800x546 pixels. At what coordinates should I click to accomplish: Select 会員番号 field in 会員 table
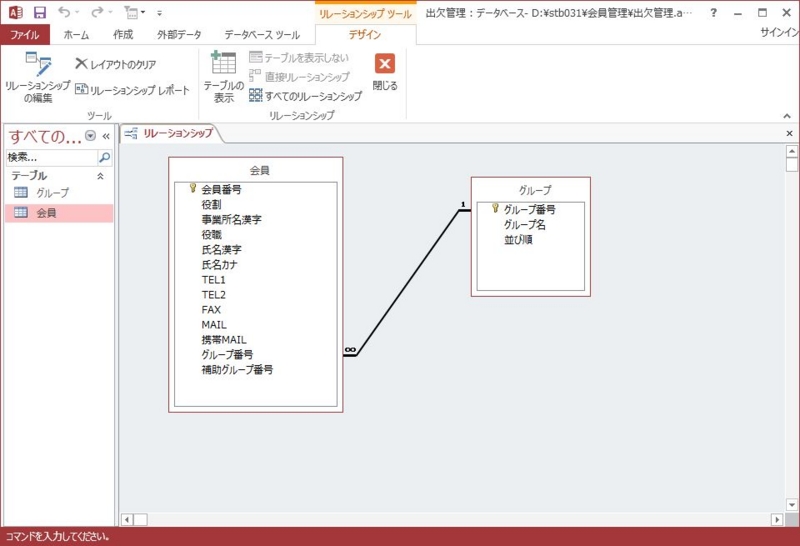[221, 189]
